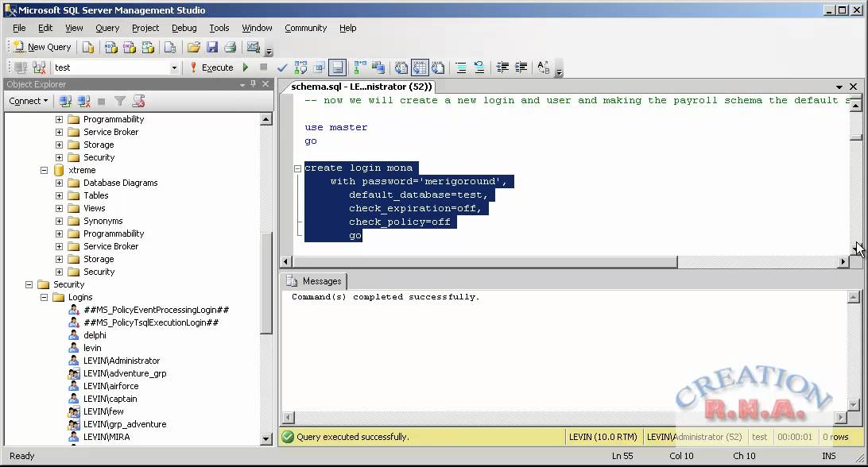Viewport: 868px width, 467px height.
Task: Click the Print icon
Action: (231, 48)
